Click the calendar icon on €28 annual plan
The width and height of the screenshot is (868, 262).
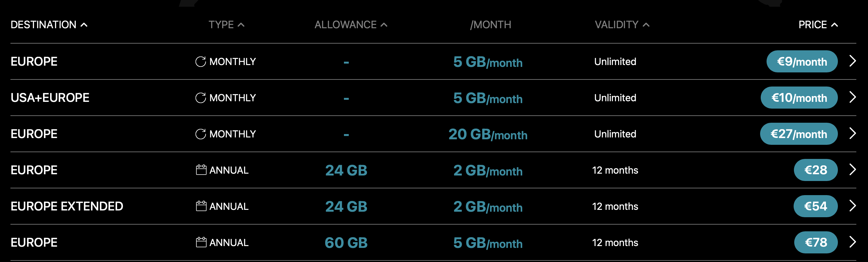[201, 170]
